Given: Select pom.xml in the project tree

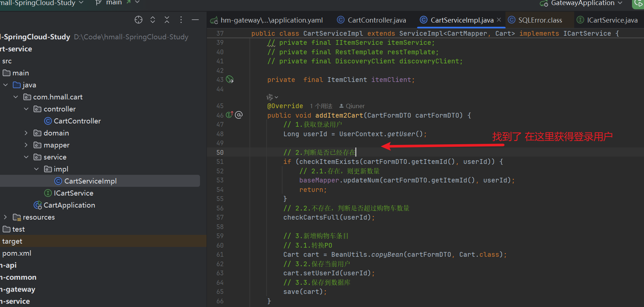Looking at the screenshot, I should tap(17, 253).
